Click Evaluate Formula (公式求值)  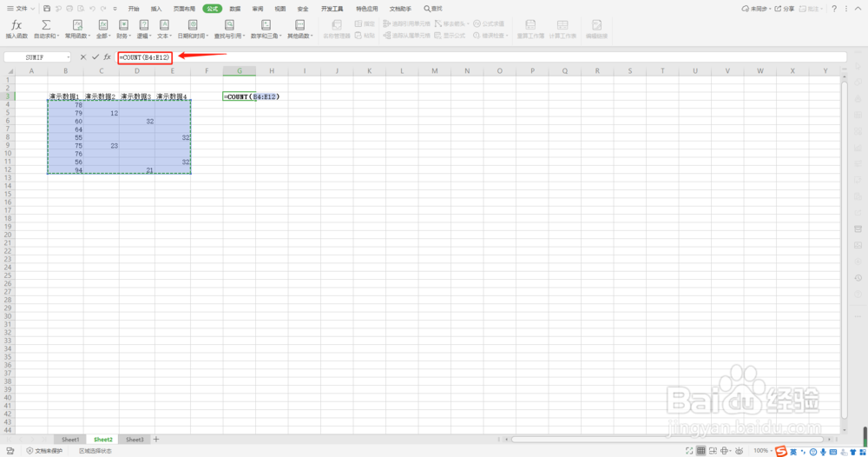tap(489, 23)
